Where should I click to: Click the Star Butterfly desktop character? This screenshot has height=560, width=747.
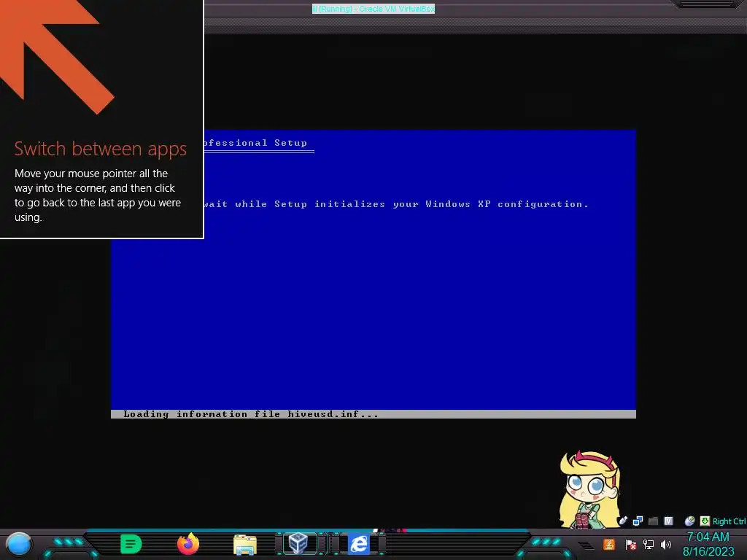click(x=589, y=489)
